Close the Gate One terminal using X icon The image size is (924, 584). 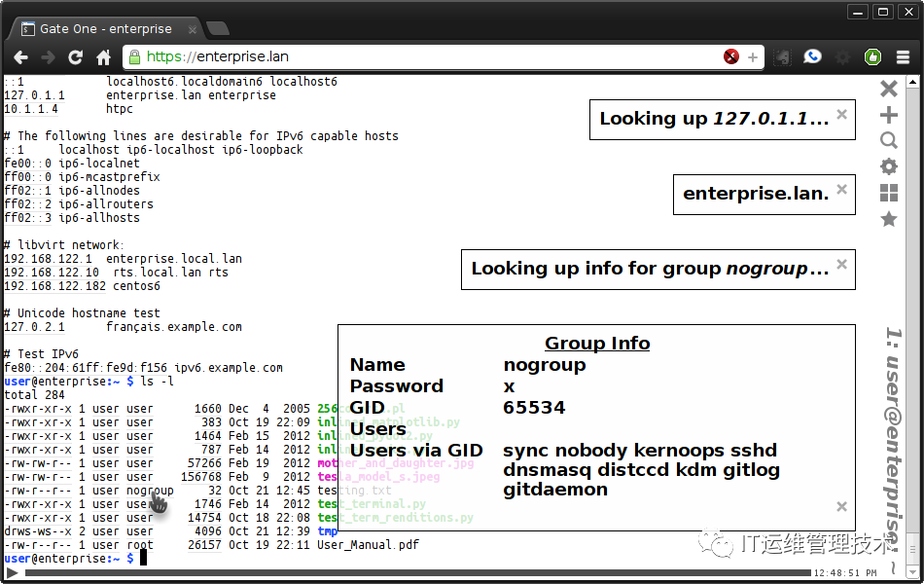pyautogui.click(x=889, y=90)
